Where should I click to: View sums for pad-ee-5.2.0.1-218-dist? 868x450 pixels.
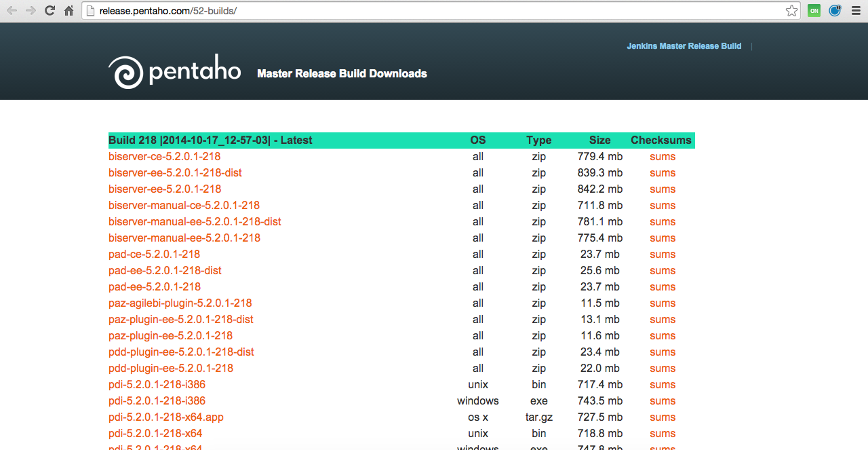coord(663,271)
